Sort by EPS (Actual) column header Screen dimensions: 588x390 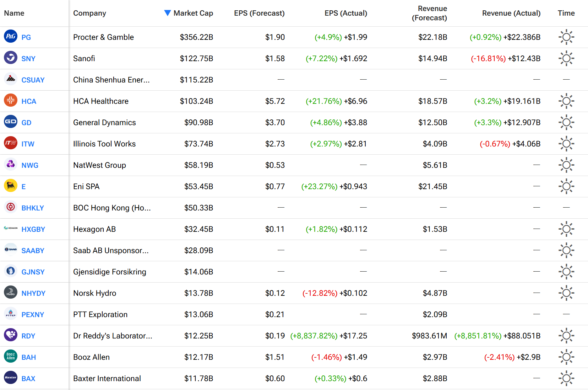346,13
